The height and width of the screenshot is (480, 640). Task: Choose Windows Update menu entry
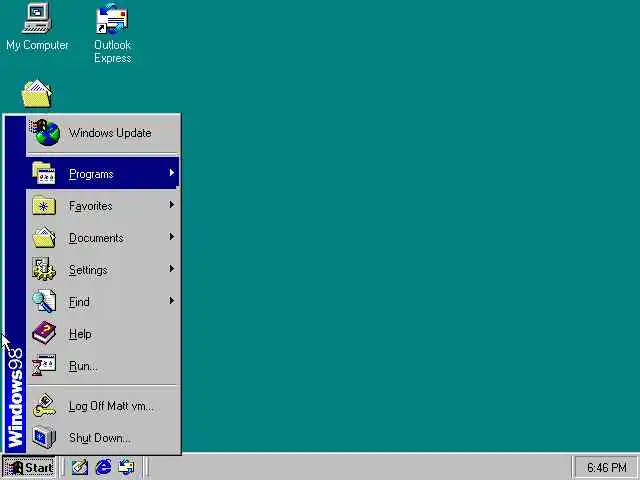pyautogui.click(x=103, y=133)
